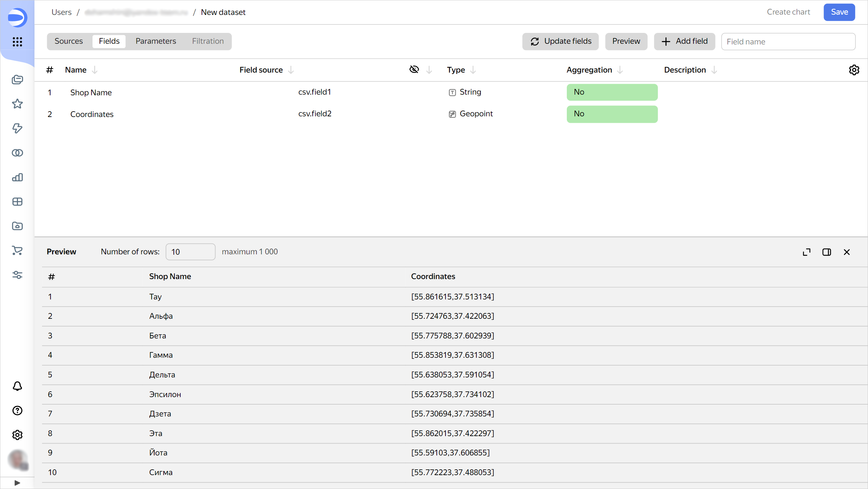This screenshot has width=868, height=489.
Task: Click Add field button
Action: [x=684, y=41]
